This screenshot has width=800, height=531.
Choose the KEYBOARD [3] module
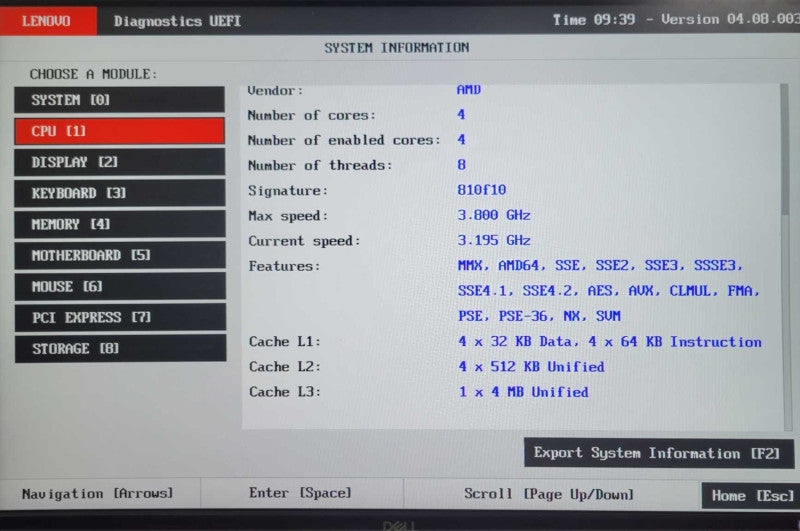(x=119, y=193)
